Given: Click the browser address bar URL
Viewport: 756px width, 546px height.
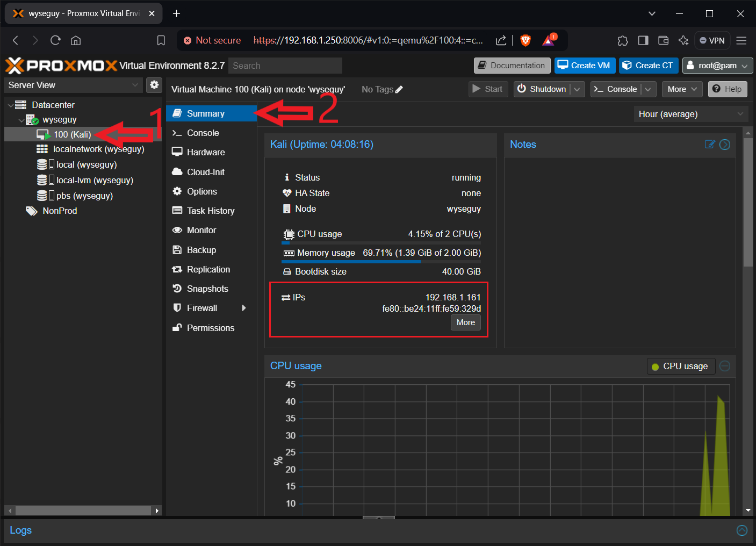Looking at the screenshot, I should click(x=368, y=40).
